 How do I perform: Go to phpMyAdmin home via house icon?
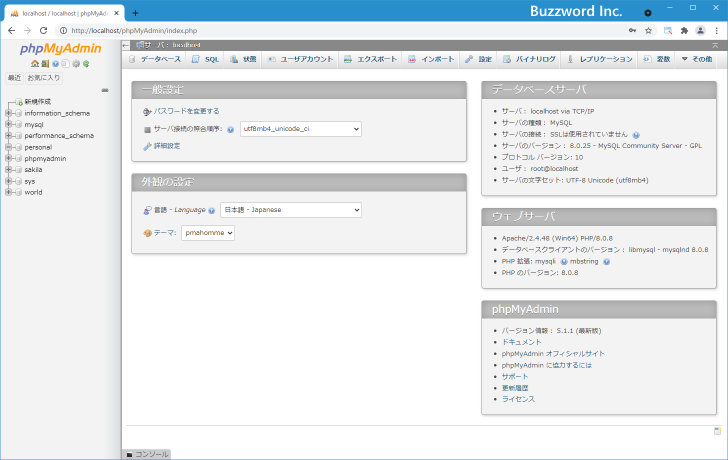point(35,64)
